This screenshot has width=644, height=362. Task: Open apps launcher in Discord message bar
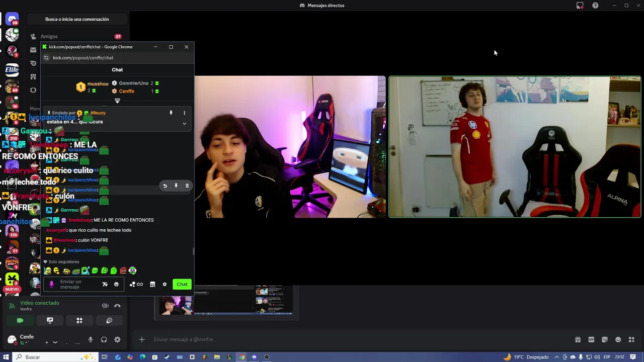(632, 339)
